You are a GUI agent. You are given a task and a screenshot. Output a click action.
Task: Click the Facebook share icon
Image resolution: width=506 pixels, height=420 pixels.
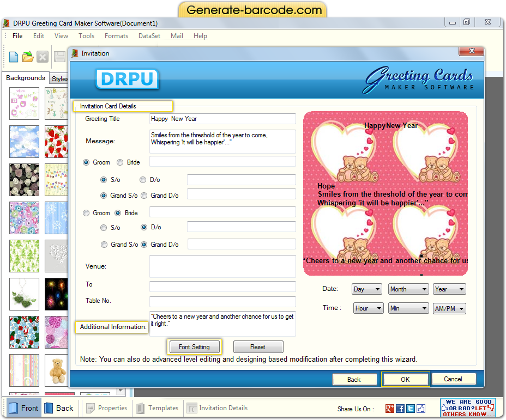[x=400, y=409]
